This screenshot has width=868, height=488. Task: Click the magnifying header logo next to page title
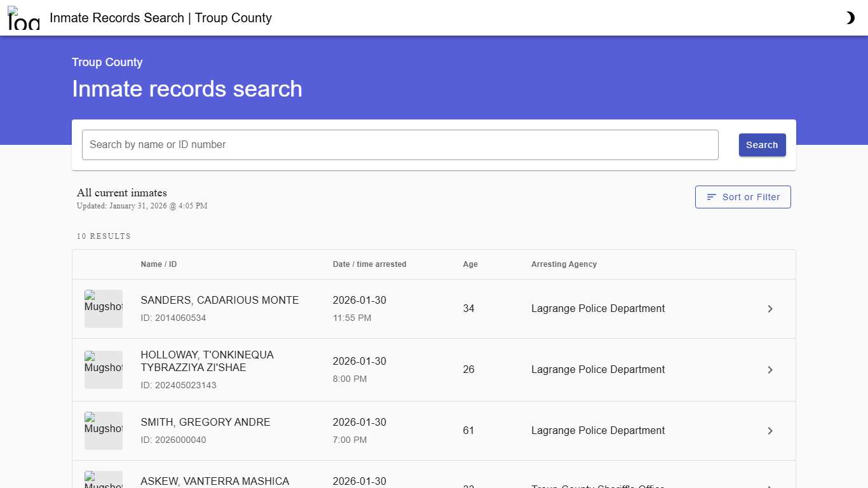23,18
